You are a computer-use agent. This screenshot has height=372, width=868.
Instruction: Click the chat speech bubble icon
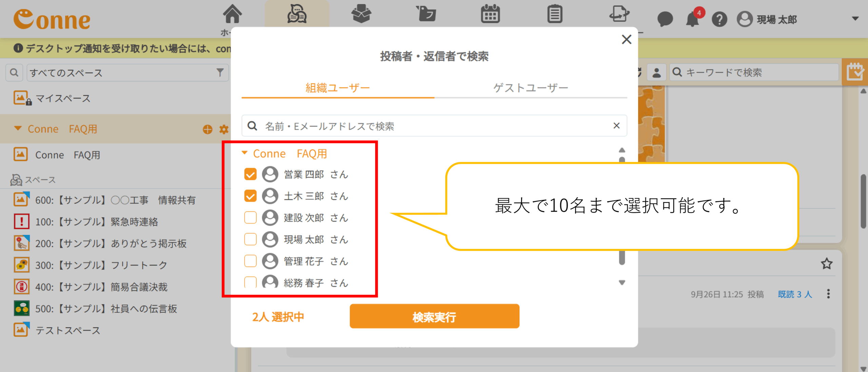coord(665,19)
